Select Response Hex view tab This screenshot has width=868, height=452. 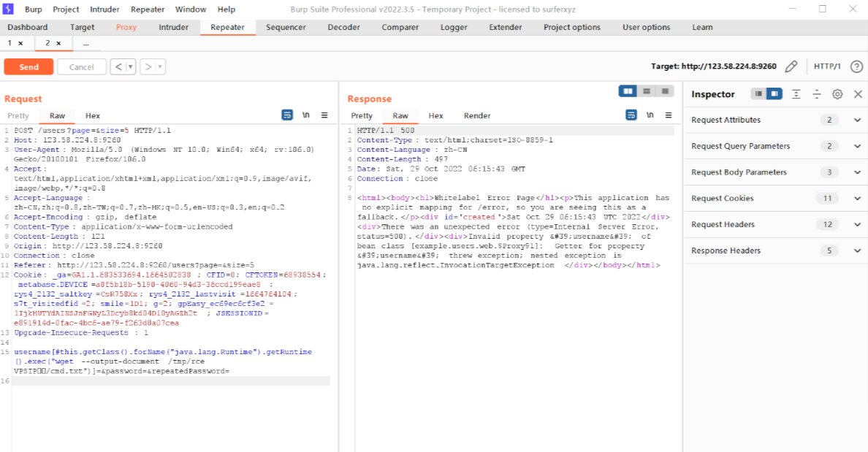(x=435, y=115)
